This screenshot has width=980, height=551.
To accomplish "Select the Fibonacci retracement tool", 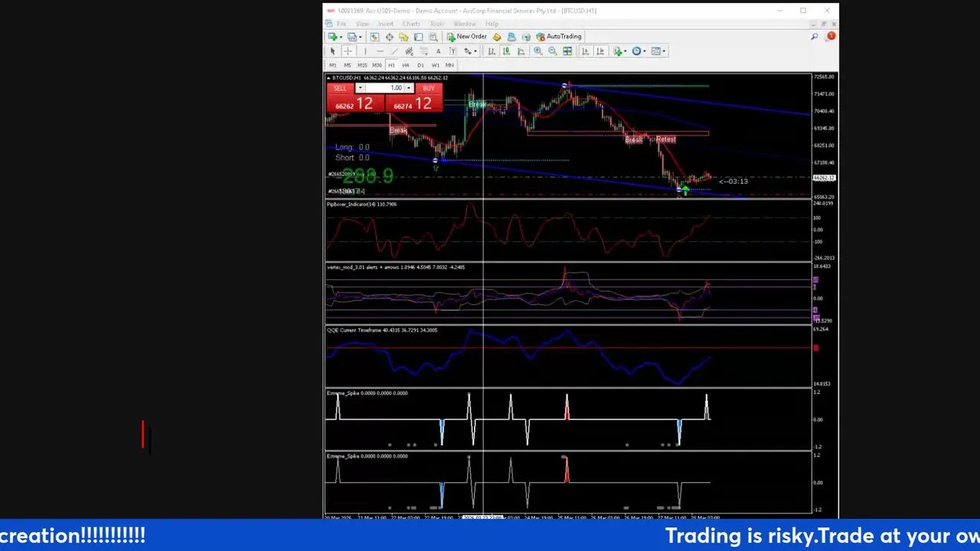I will click(423, 51).
